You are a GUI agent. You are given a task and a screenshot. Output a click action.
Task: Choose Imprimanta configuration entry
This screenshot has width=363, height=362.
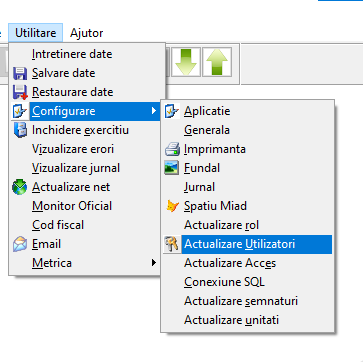coord(247,149)
